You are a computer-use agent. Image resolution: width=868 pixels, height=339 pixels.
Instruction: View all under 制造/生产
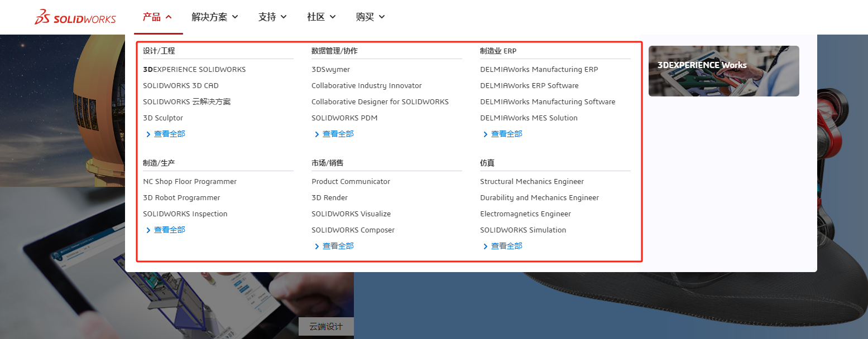[x=169, y=230]
